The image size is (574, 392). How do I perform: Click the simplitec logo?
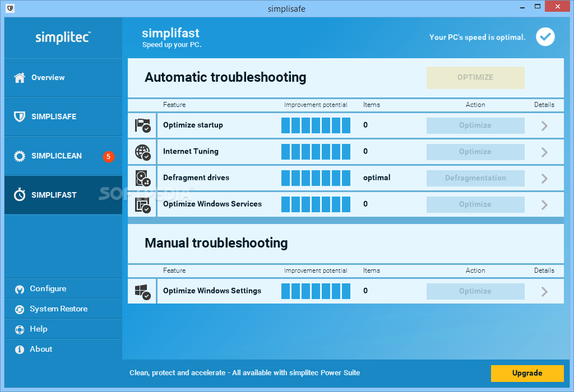[63, 37]
